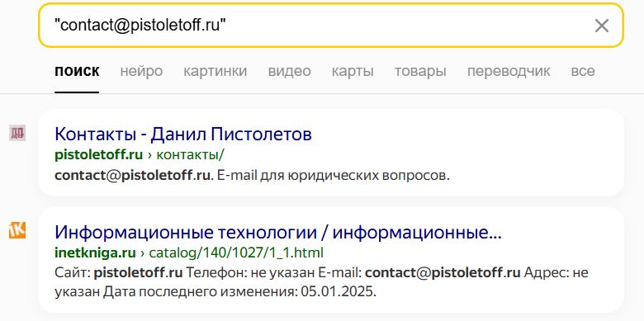The width and height of the screenshot is (644, 321).
Task: Click the pistoletoff.ru site favicon
Action: [x=17, y=133]
